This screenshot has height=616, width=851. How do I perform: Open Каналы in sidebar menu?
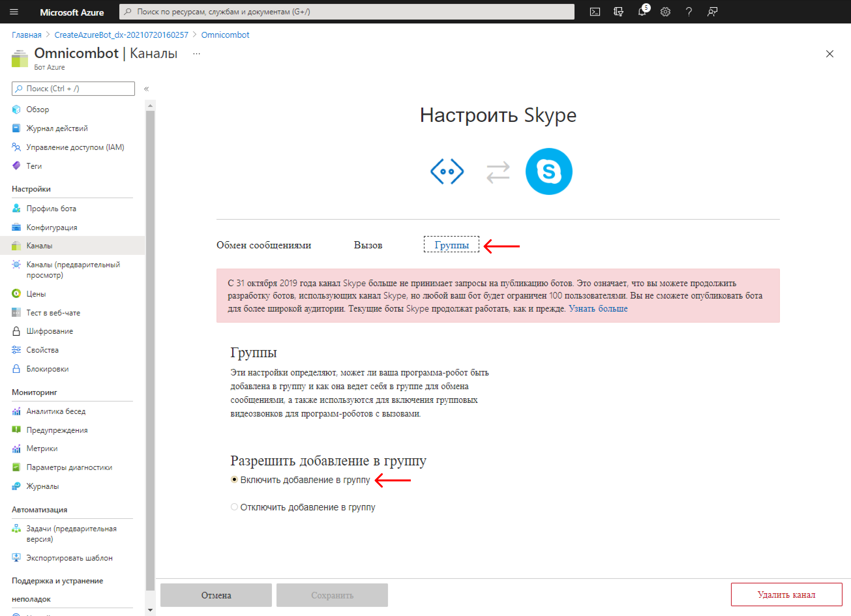pyautogui.click(x=72, y=246)
